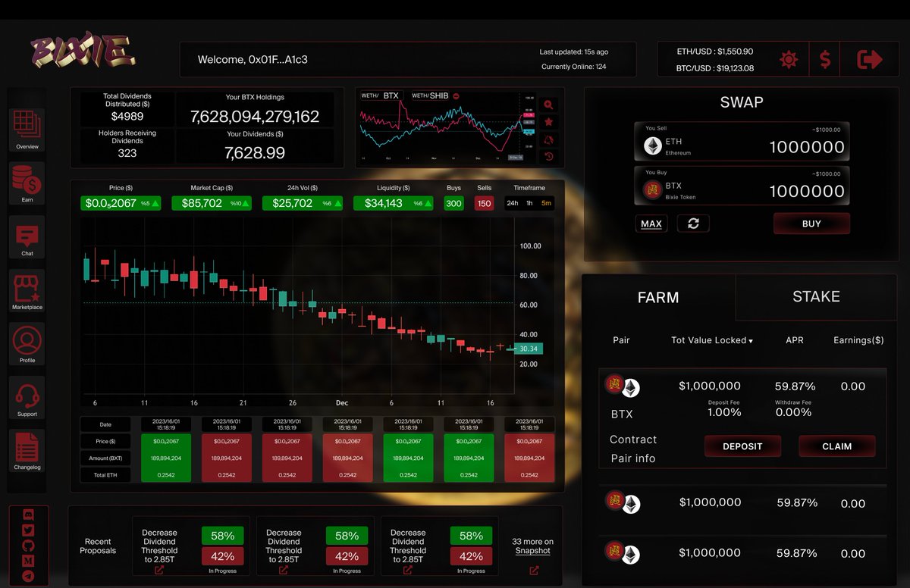The image size is (910, 588).
Task: Click the Ethereum coin icon in You Sell
Action: tap(651, 146)
